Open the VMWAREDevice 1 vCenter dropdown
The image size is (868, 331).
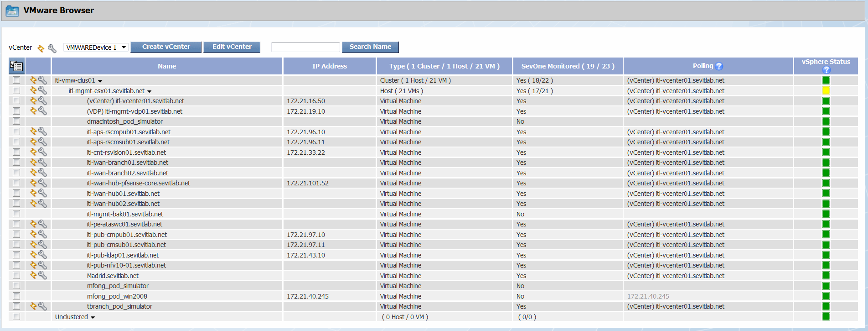96,47
